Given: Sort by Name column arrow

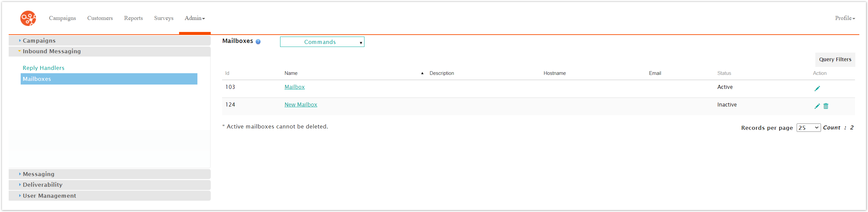Looking at the screenshot, I should click(422, 73).
